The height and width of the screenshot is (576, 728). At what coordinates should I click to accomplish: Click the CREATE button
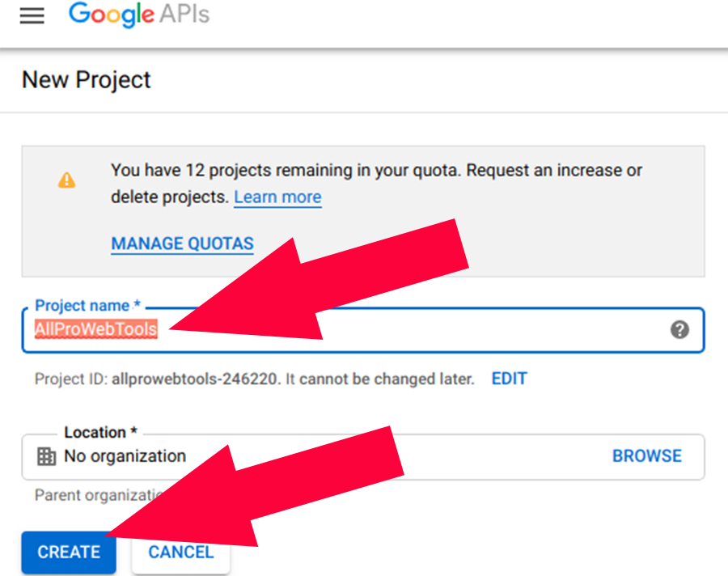pyautogui.click(x=69, y=553)
